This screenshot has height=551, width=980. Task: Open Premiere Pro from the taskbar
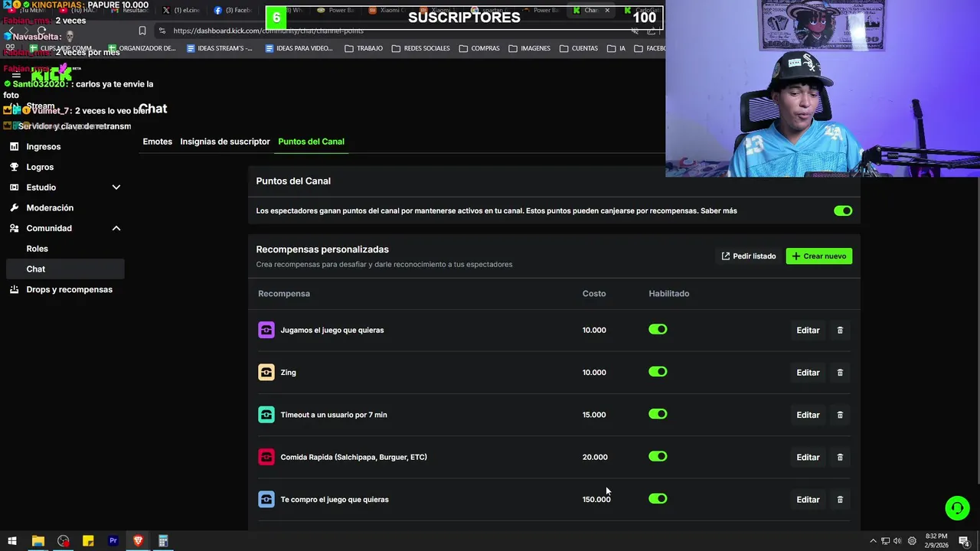(x=113, y=541)
